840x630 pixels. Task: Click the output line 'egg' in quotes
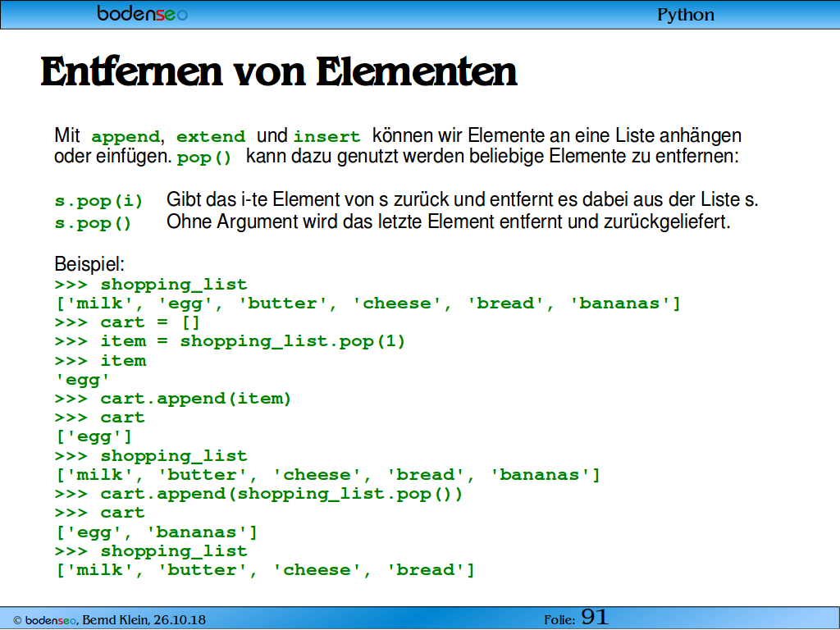pyautogui.click(x=83, y=381)
